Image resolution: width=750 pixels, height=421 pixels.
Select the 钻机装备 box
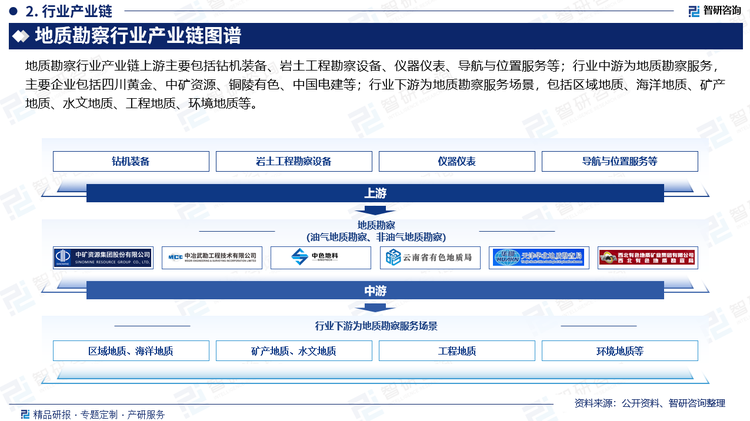(x=131, y=161)
